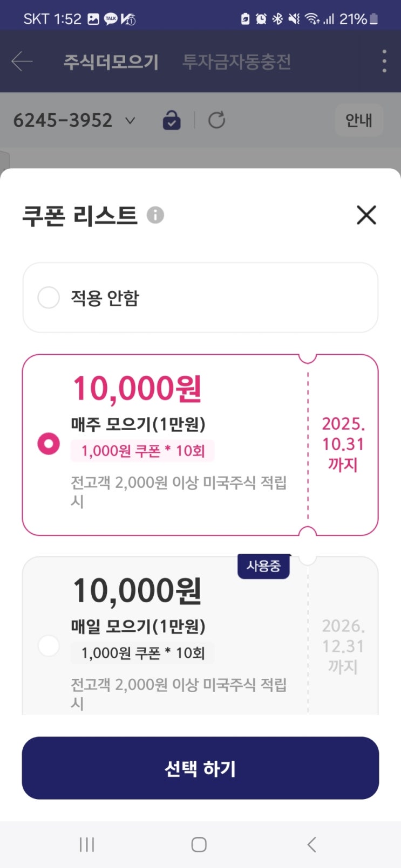This screenshot has height=868, width=401.
Task: Switch to the 투자금자동충전 tab
Action: [x=236, y=62]
